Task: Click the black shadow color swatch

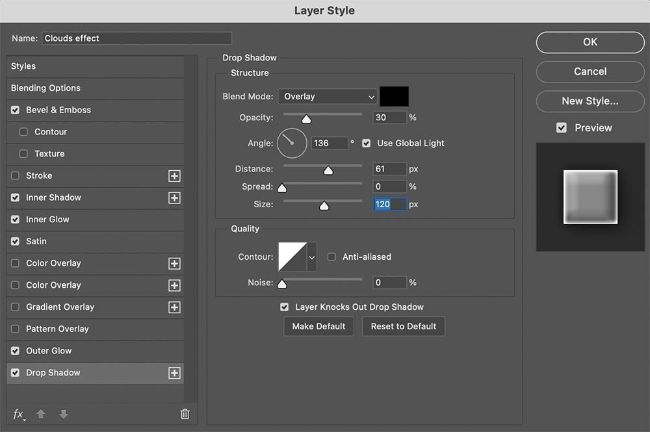Action: coord(394,97)
